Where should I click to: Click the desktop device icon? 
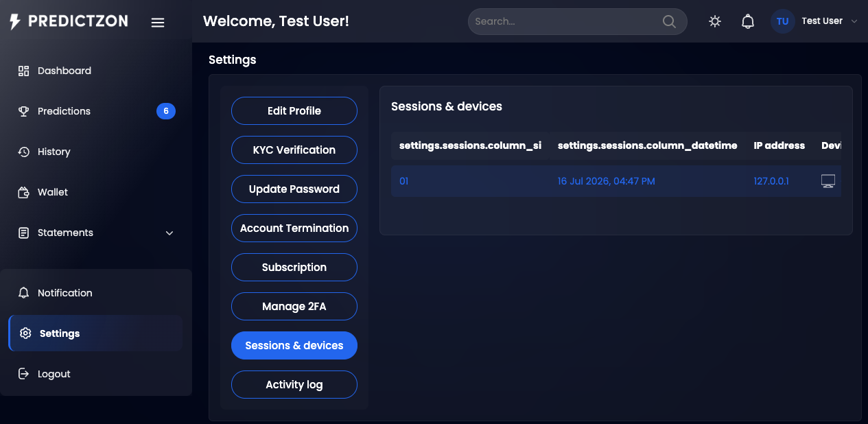(828, 181)
